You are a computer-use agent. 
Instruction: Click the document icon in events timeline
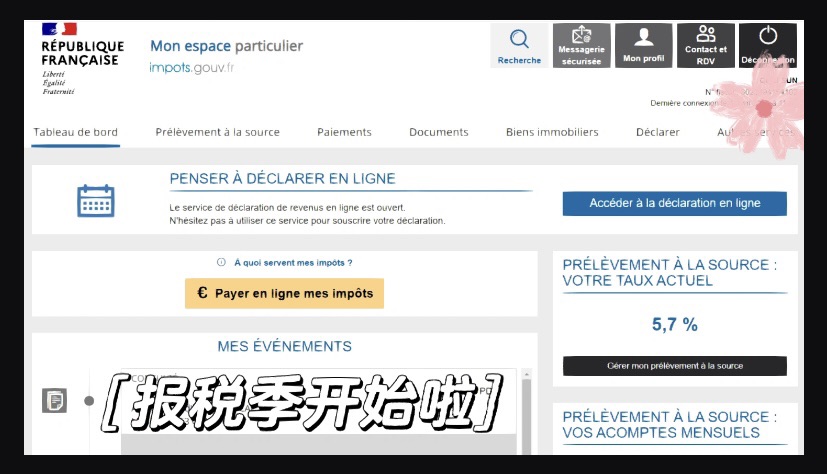(54, 400)
